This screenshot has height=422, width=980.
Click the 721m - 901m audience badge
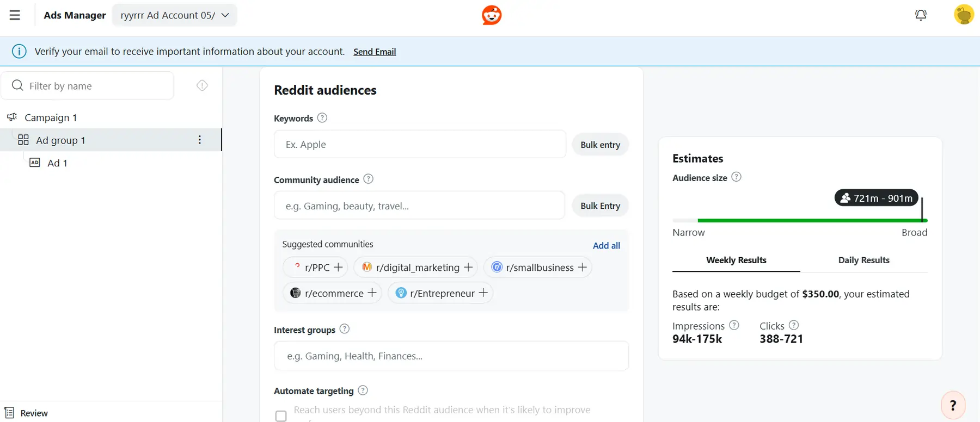(877, 198)
